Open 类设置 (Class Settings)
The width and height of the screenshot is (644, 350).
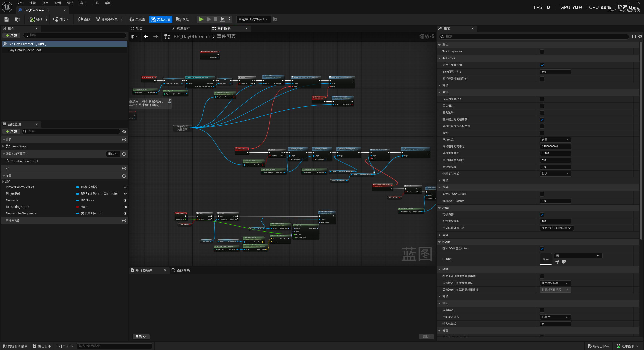click(137, 19)
